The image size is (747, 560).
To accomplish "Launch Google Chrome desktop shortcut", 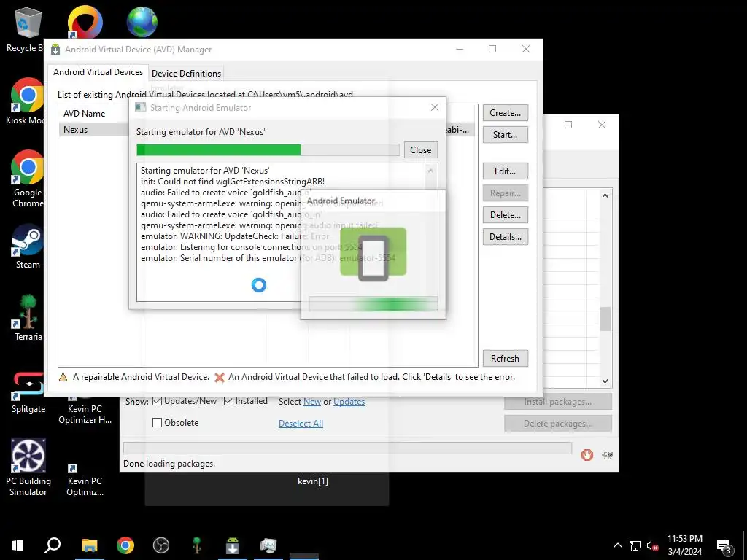I will pos(28,179).
